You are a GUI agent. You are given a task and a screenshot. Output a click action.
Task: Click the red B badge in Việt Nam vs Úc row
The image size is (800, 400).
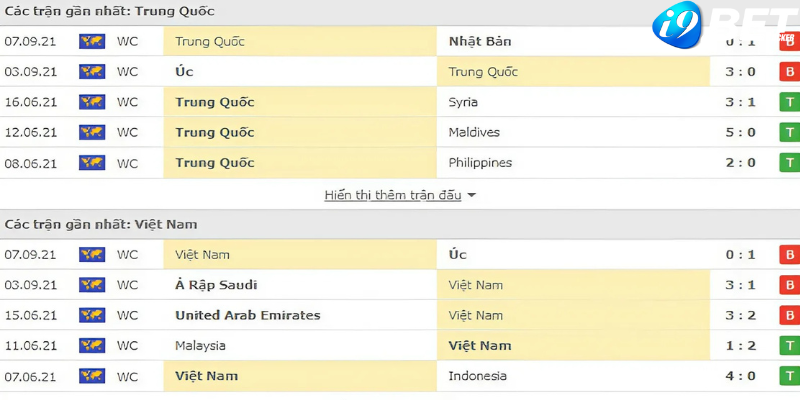point(789,255)
